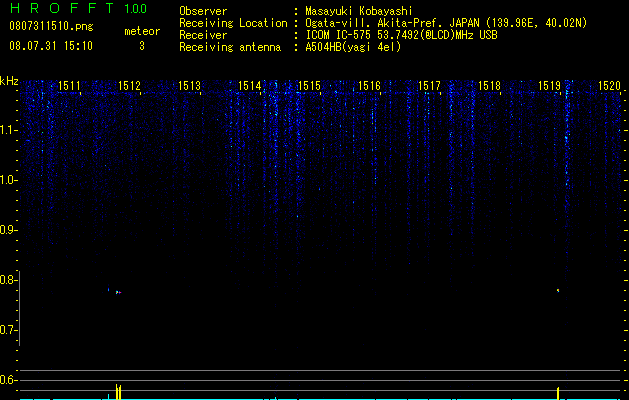Click the 0.6 frequency axis label
Image resolution: width=629 pixels, height=400 pixels.
[8, 380]
